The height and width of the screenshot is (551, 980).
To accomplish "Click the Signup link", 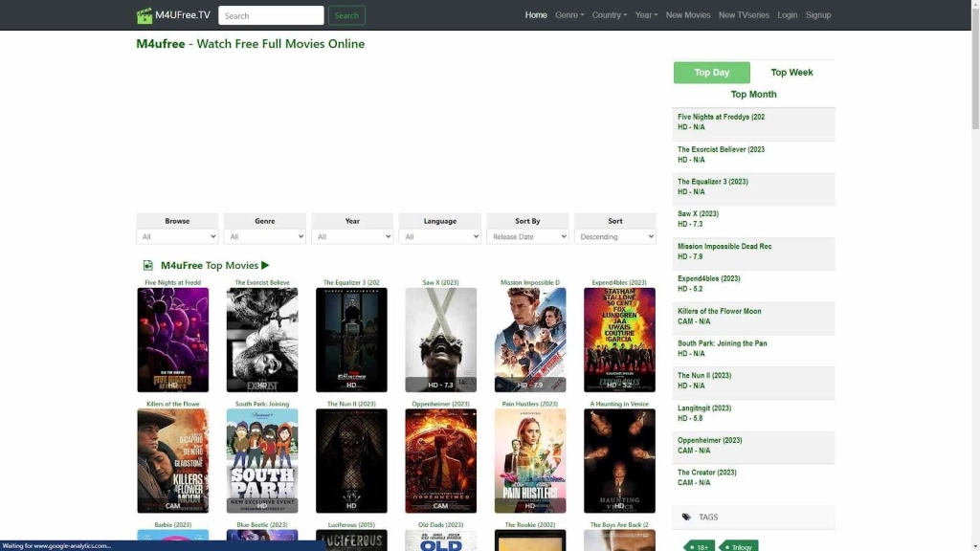I will tap(818, 15).
